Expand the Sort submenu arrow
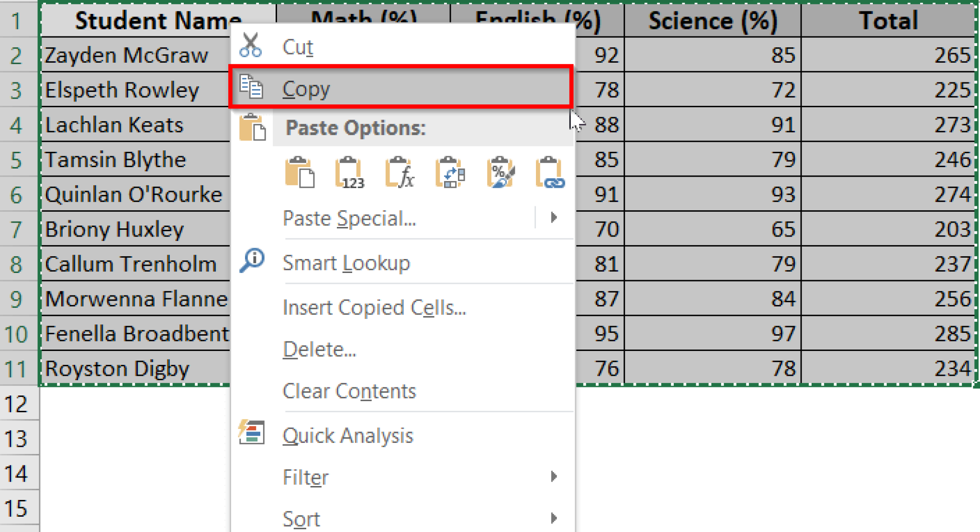Screen dimensions: 980x532 coord(554,518)
